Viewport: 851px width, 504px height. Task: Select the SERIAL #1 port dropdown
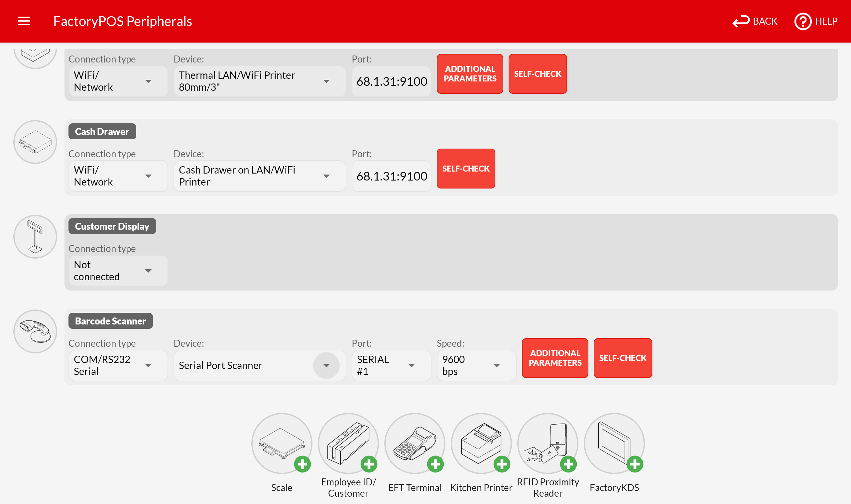pyautogui.click(x=391, y=365)
